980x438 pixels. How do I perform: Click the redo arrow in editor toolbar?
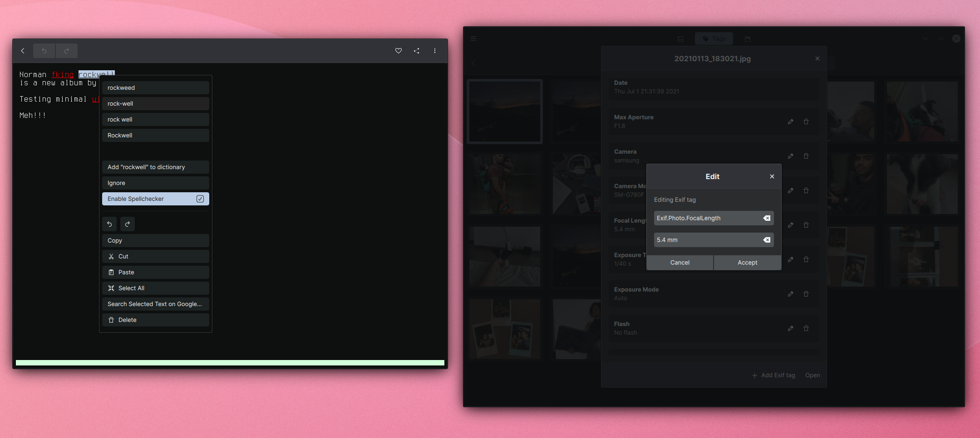click(67, 51)
